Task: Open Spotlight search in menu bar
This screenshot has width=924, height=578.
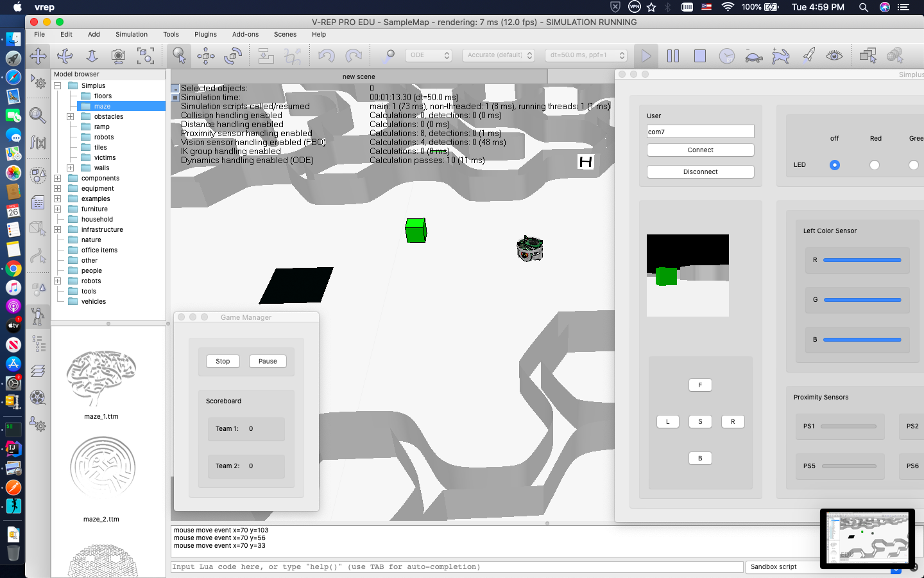Action: [x=864, y=7]
